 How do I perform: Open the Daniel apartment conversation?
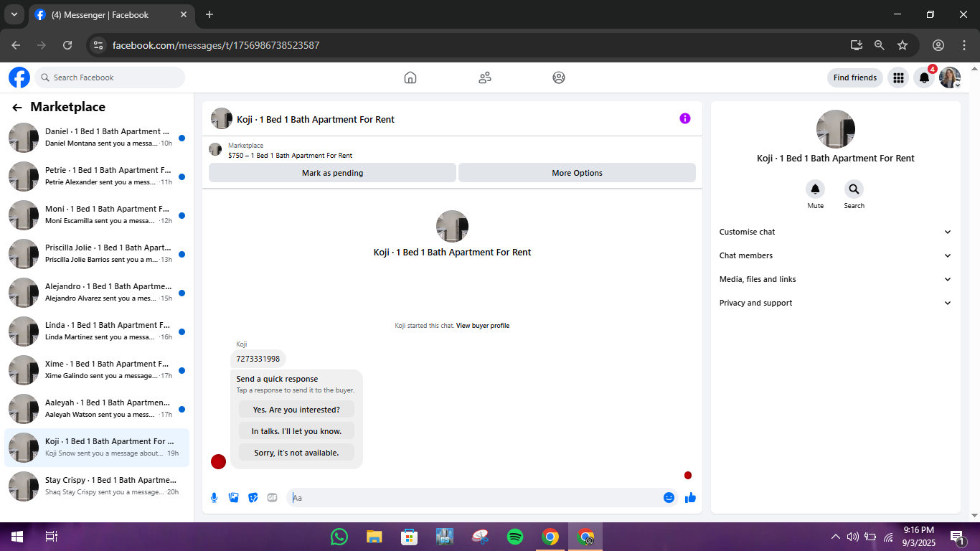click(x=97, y=138)
